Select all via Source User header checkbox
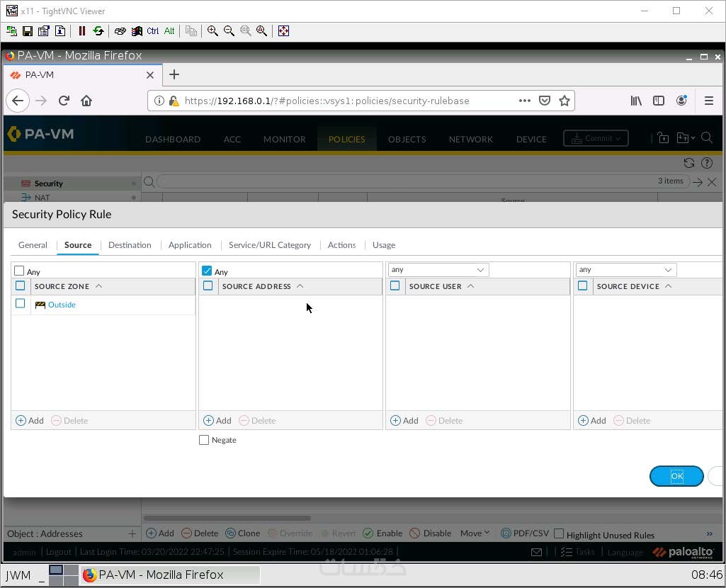726x588 pixels. coord(395,285)
